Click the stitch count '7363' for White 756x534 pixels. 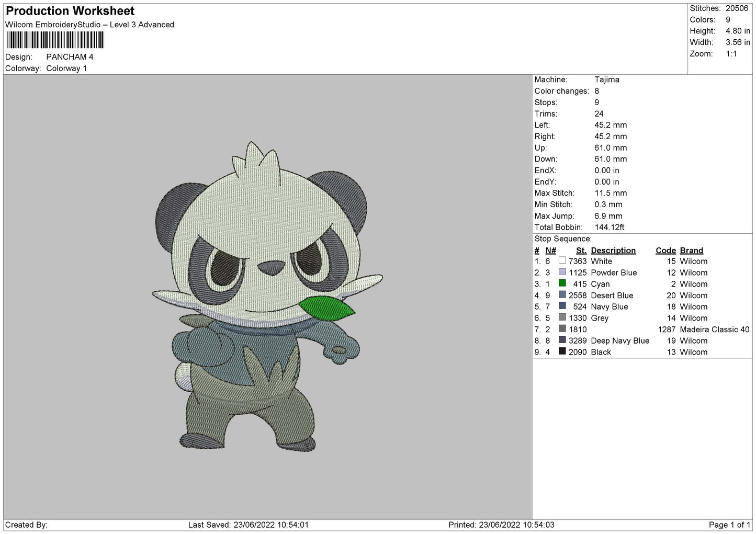[578, 261]
